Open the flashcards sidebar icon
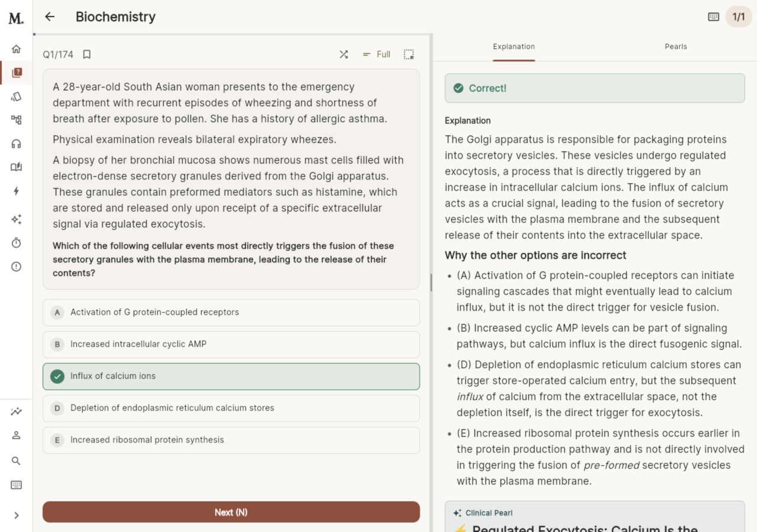 (x=16, y=96)
